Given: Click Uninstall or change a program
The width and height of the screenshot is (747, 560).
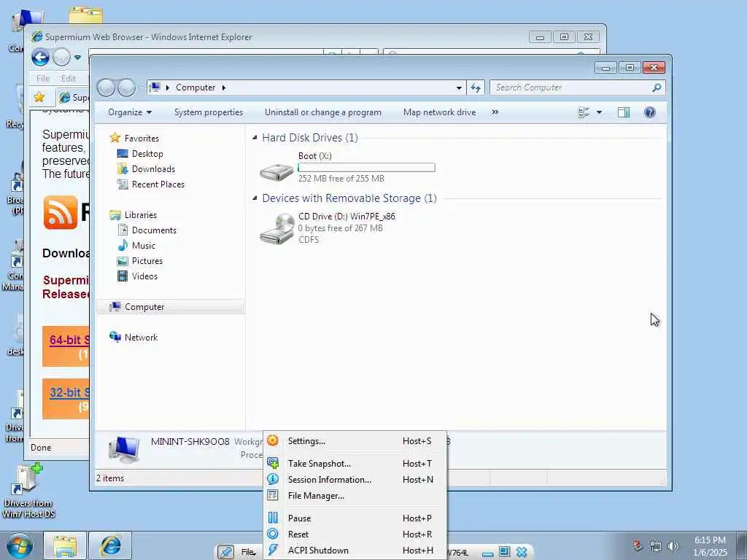Looking at the screenshot, I should (x=323, y=112).
